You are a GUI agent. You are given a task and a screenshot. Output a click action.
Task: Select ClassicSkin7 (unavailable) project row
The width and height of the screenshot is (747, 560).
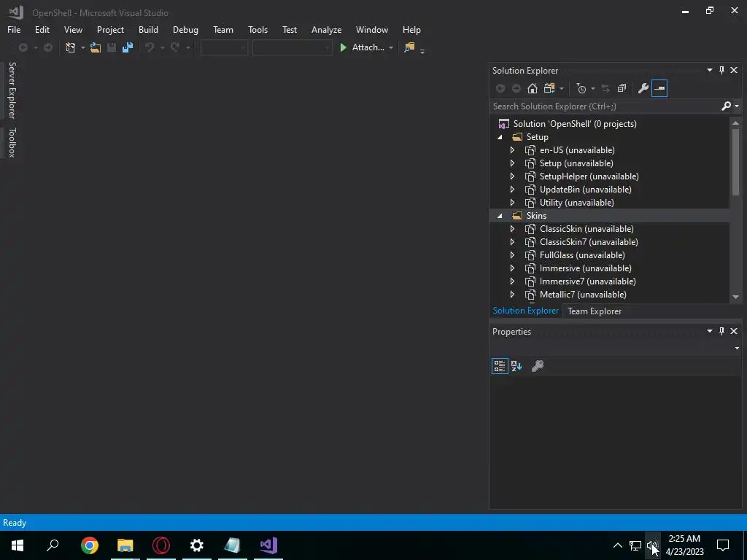(610, 242)
